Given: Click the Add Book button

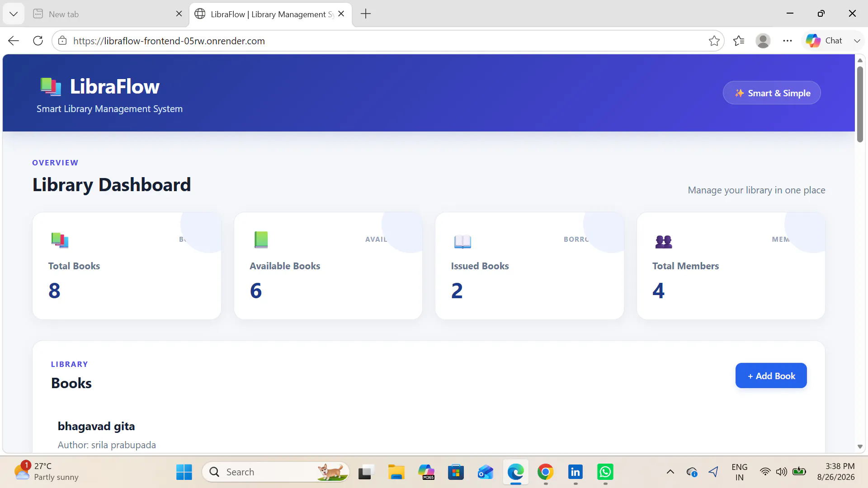Looking at the screenshot, I should click(x=771, y=375).
